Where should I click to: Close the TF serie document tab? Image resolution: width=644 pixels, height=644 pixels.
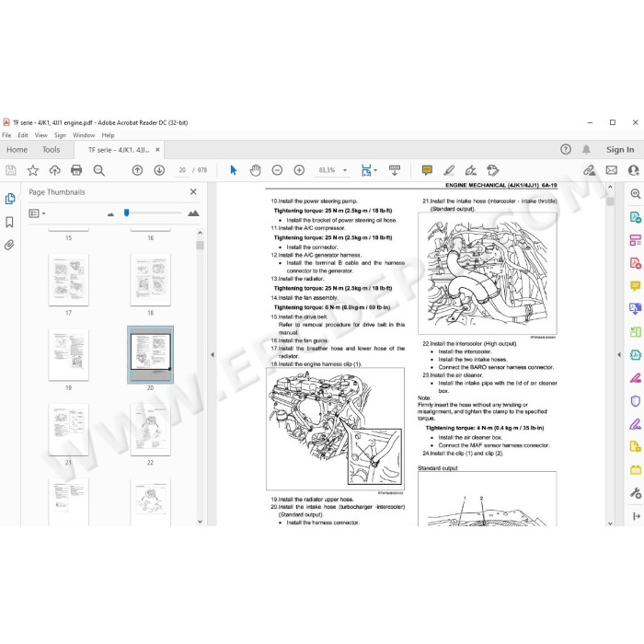(157, 150)
